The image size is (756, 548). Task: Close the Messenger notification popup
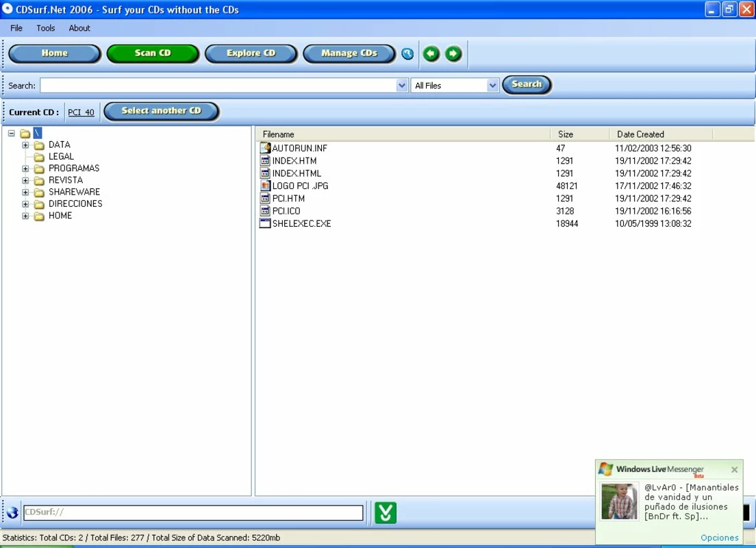pyautogui.click(x=734, y=469)
